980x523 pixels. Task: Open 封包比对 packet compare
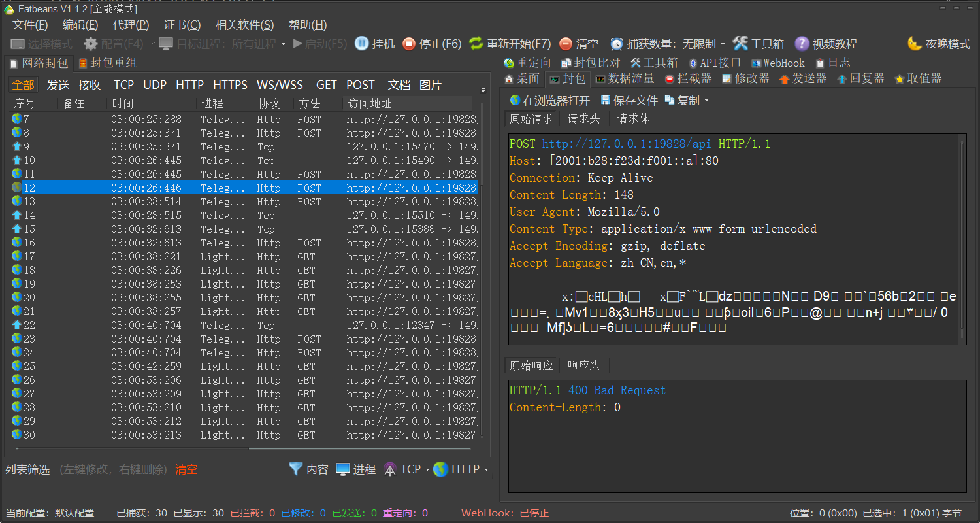tap(591, 63)
